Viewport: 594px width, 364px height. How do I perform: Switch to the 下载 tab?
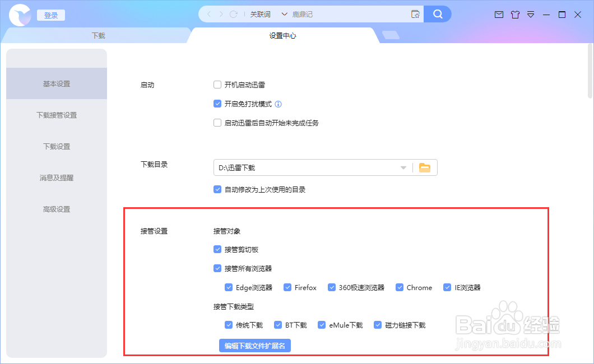98,36
